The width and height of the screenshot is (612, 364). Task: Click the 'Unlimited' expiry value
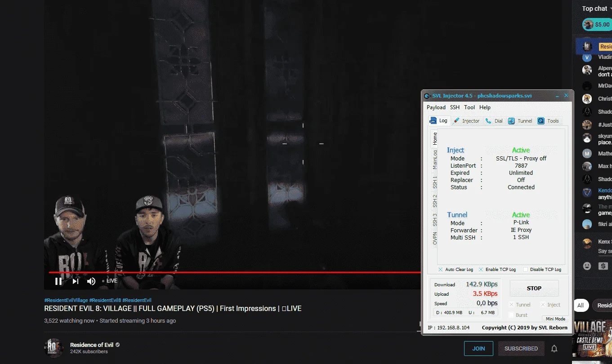tap(521, 173)
